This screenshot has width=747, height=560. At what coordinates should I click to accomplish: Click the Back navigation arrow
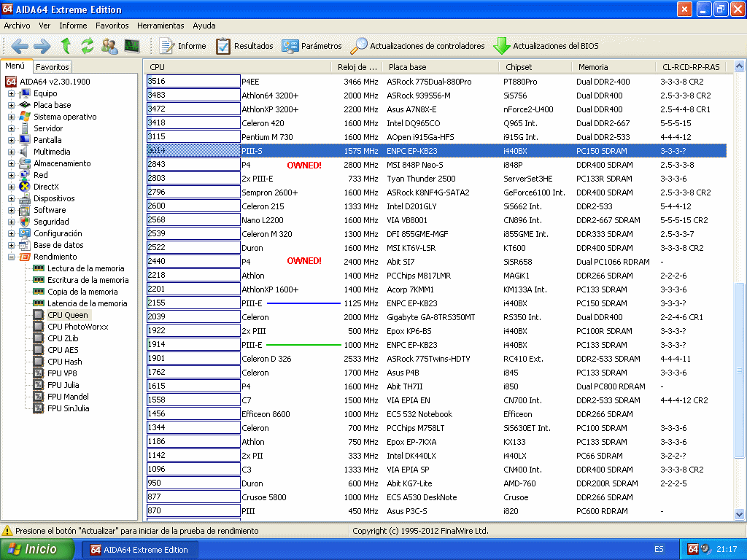20,46
